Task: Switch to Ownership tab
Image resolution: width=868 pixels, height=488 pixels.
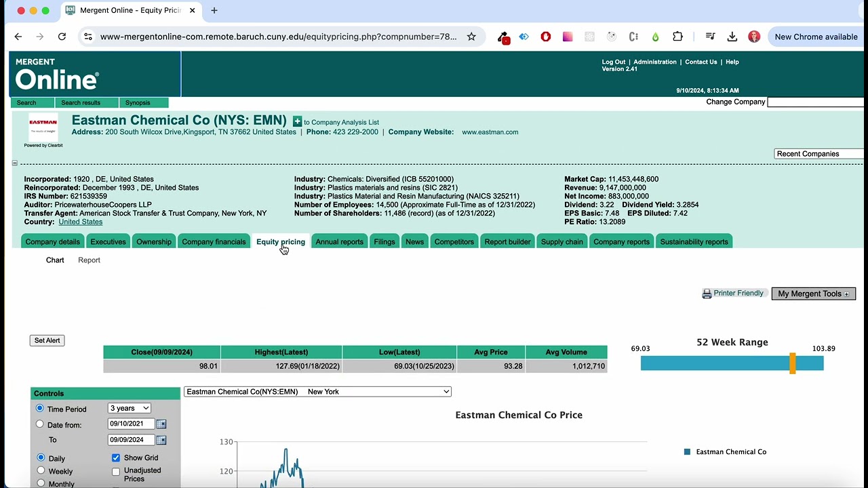Action: pos(154,241)
